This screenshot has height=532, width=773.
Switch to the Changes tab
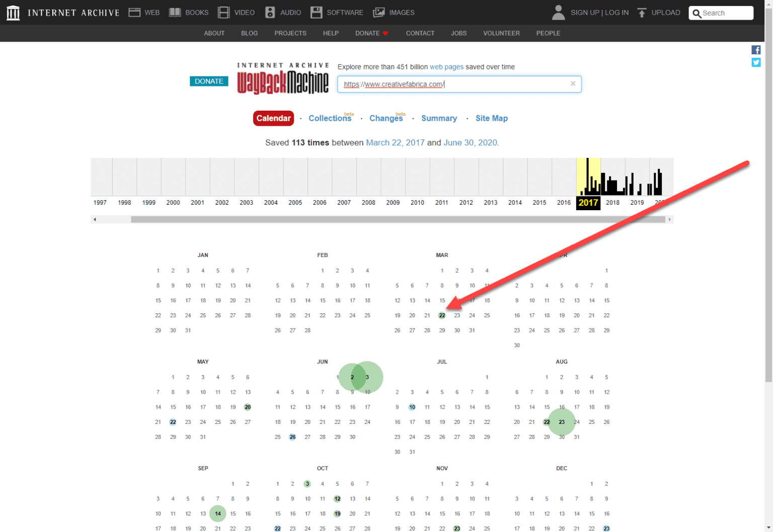pos(386,118)
